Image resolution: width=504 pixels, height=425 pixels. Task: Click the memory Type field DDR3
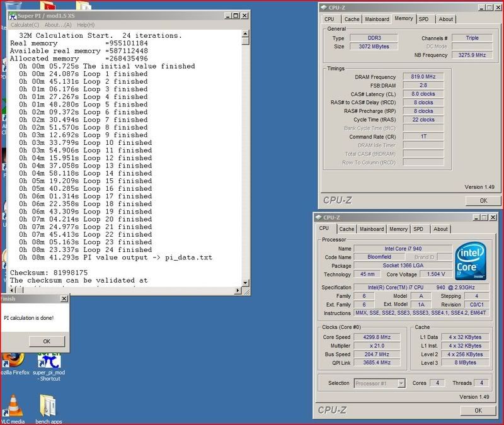tap(374, 38)
